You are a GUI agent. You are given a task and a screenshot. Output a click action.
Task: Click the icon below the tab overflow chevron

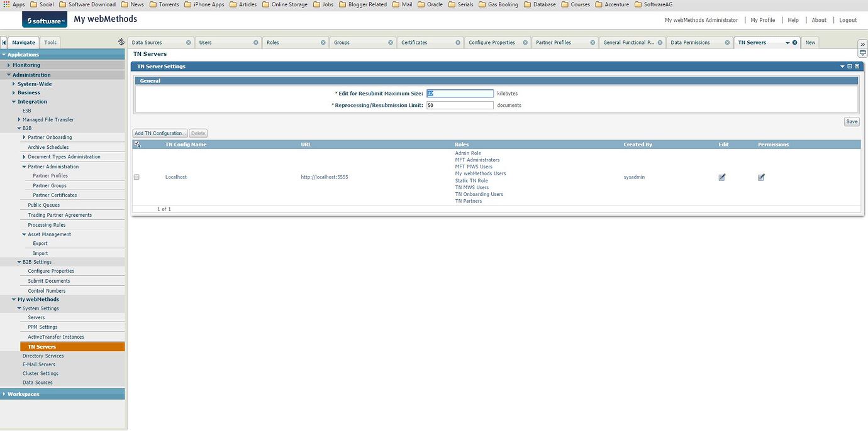pyautogui.click(x=863, y=53)
